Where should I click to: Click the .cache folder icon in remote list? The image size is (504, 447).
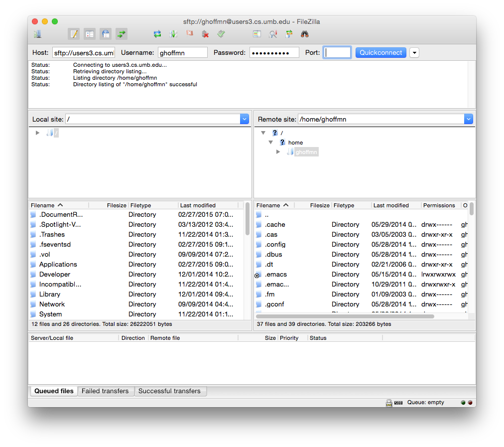(259, 225)
